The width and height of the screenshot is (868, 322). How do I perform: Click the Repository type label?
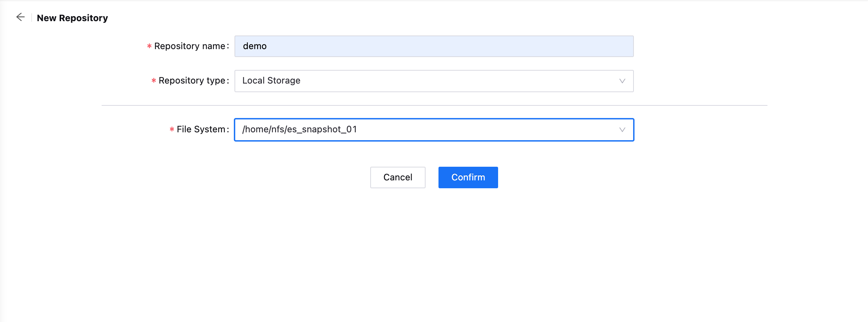tap(192, 81)
